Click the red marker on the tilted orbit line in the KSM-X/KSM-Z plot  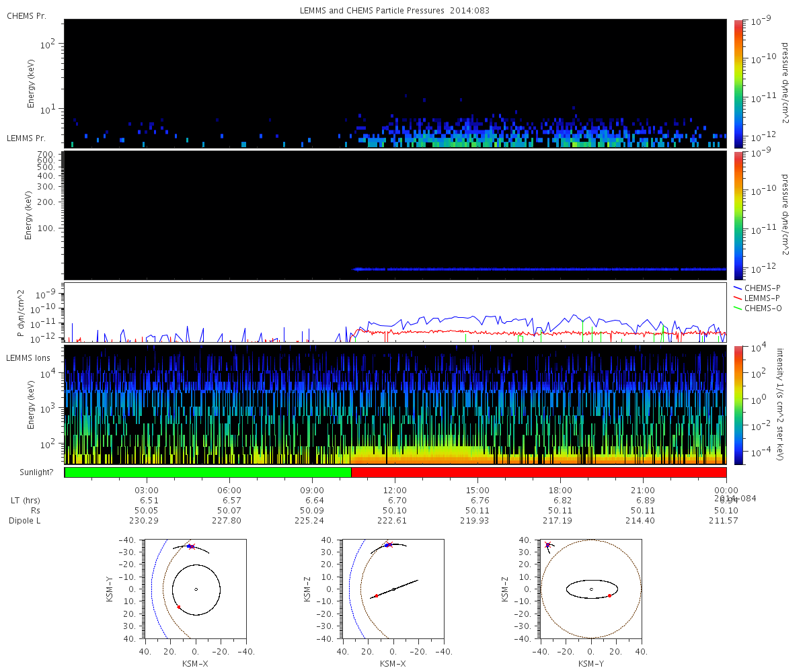click(376, 595)
